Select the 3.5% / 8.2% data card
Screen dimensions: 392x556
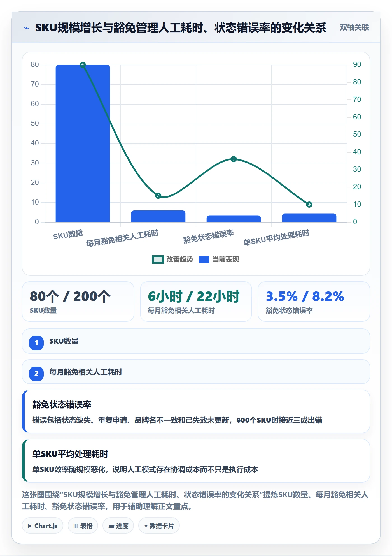pyautogui.click(x=314, y=302)
